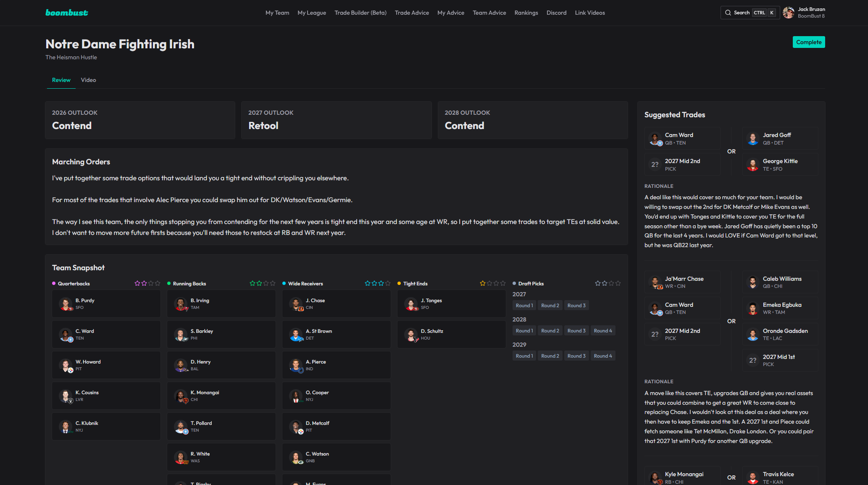Click B. Irving player headshot
This screenshot has height=485, width=868.
[181, 304]
